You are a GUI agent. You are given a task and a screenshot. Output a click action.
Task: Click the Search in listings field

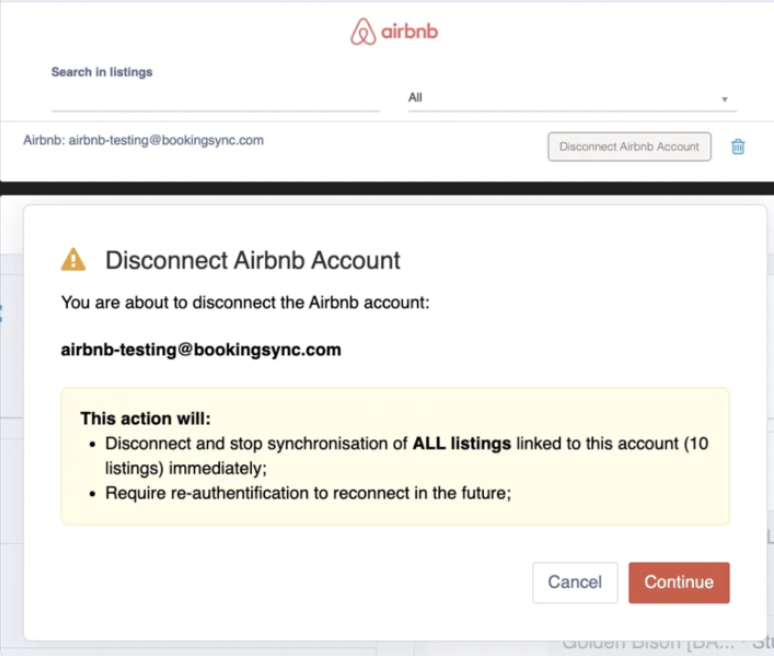pyautogui.click(x=215, y=100)
